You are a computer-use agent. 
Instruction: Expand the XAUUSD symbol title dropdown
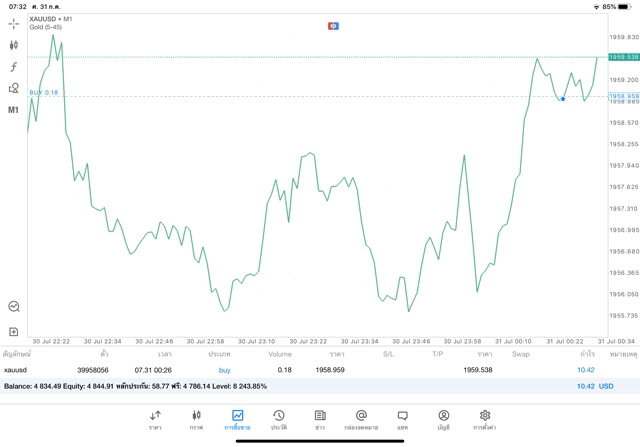click(50, 19)
